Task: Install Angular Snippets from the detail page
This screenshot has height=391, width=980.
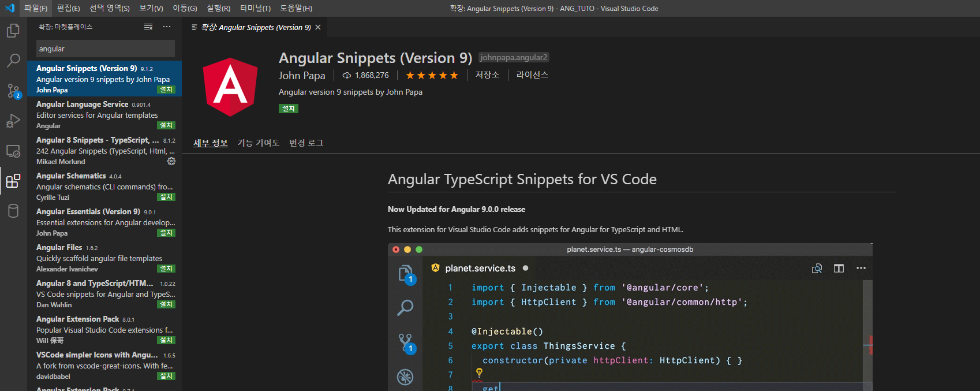Action: (289, 109)
